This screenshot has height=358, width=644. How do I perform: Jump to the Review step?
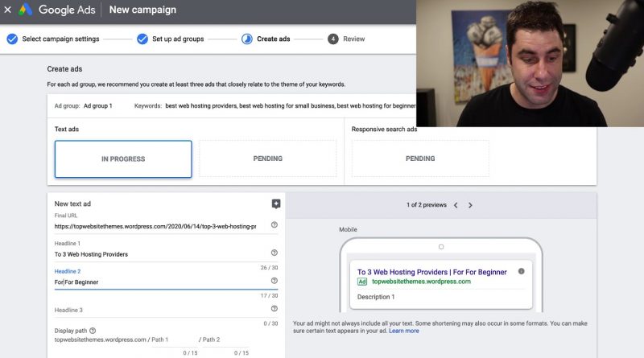pyautogui.click(x=346, y=39)
